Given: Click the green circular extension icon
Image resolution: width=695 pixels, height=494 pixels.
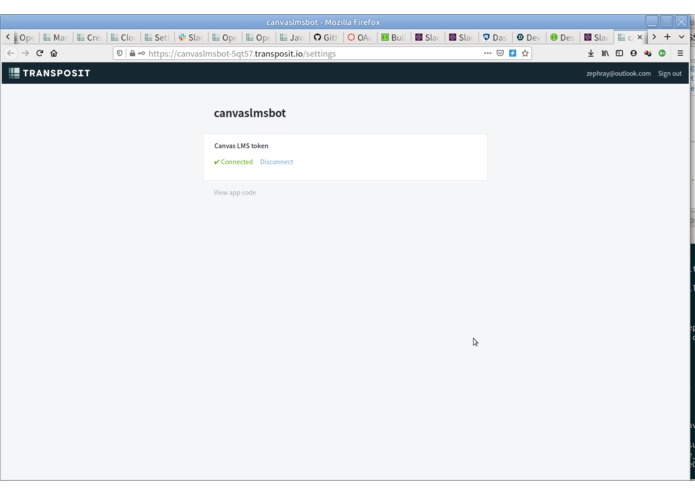Looking at the screenshot, I should [662, 53].
